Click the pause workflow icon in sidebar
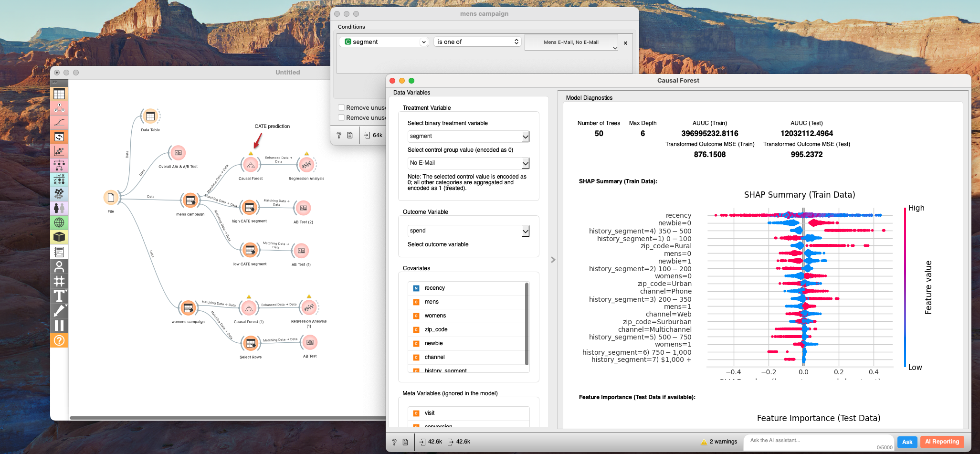The image size is (980, 454). tap(59, 326)
